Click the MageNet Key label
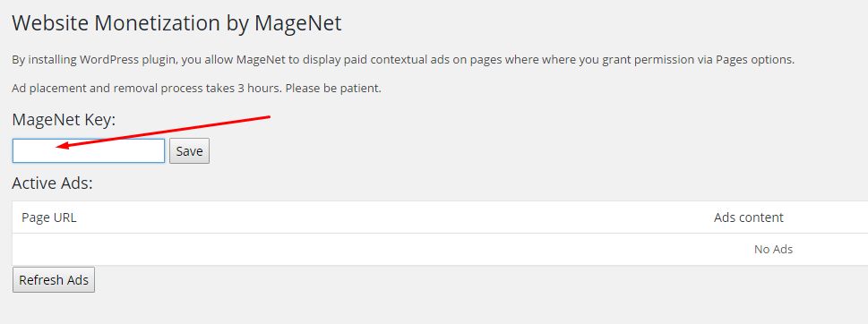868x324 pixels. coord(64,119)
